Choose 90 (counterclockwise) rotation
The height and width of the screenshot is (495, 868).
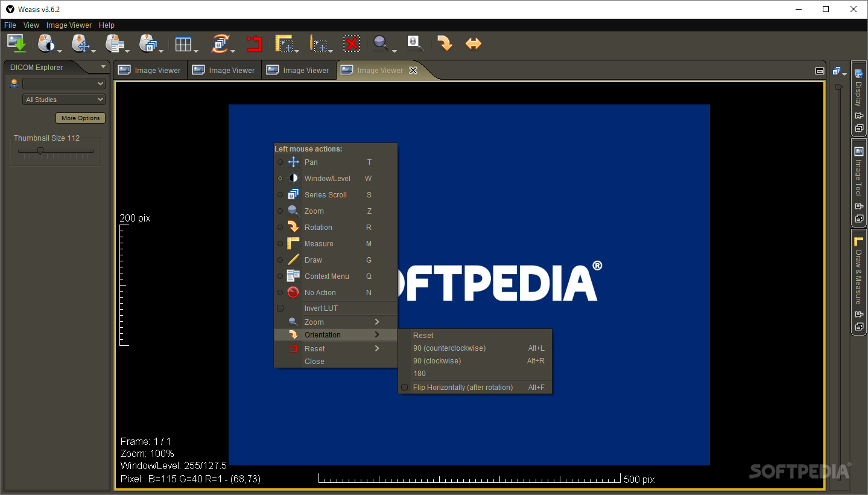click(475, 348)
